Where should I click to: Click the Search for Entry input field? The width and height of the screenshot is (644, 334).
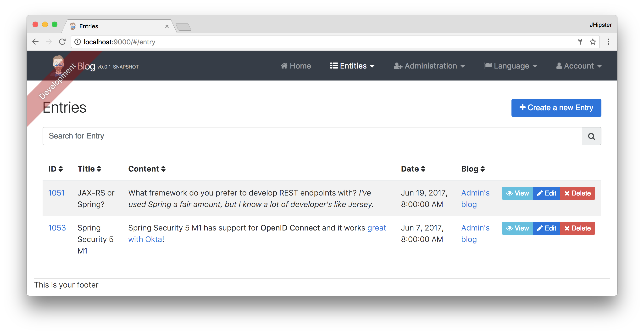(313, 136)
